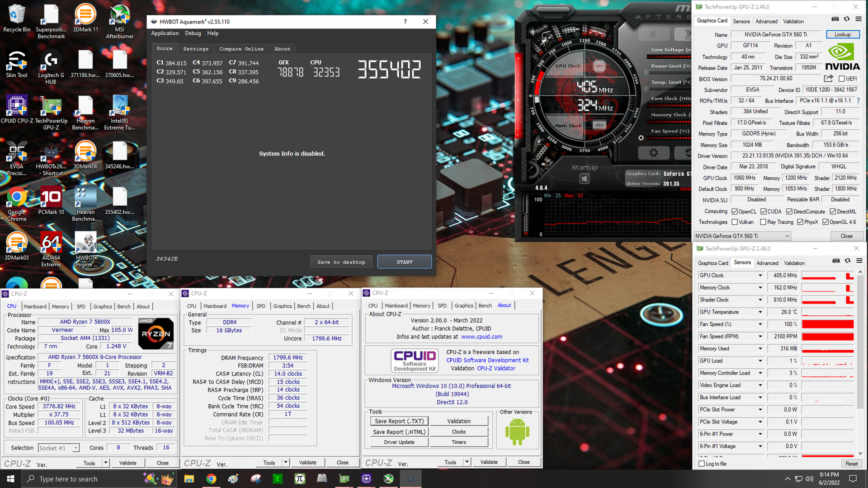
Task: Open Tools dropdown arrow in CPU-Z CPU window
Action: coord(106,463)
